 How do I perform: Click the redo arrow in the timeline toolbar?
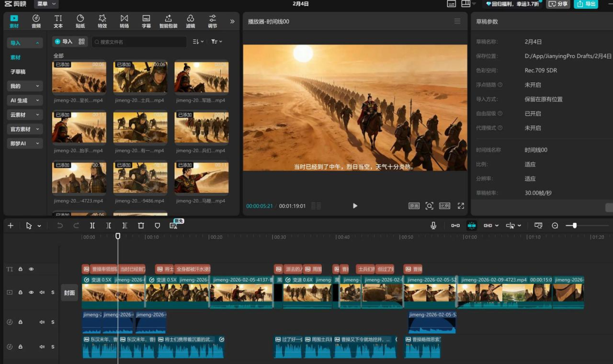coord(76,225)
